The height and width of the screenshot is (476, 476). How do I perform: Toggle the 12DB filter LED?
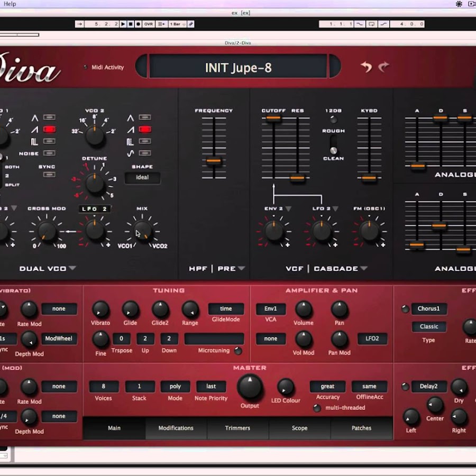(x=333, y=120)
